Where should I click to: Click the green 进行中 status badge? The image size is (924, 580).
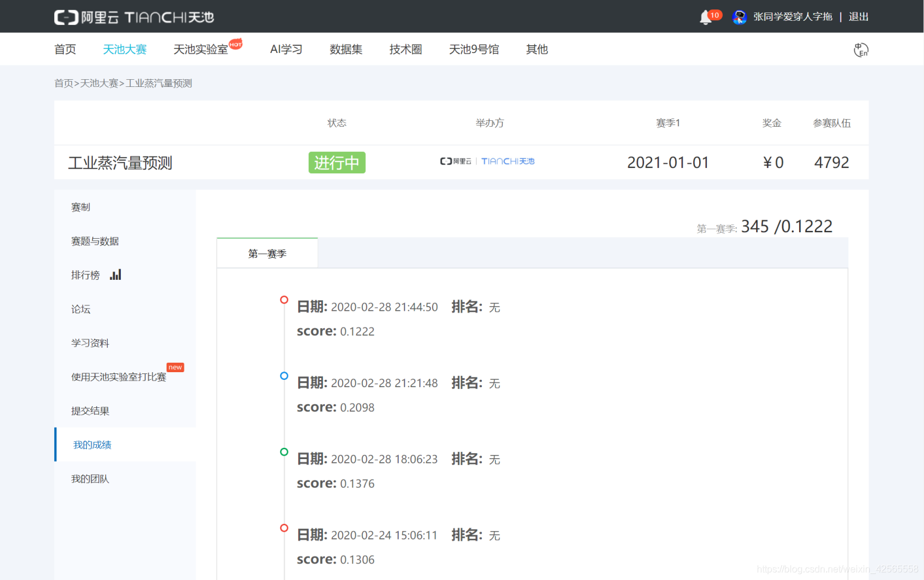pyautogui.click(x=337, y=162)
